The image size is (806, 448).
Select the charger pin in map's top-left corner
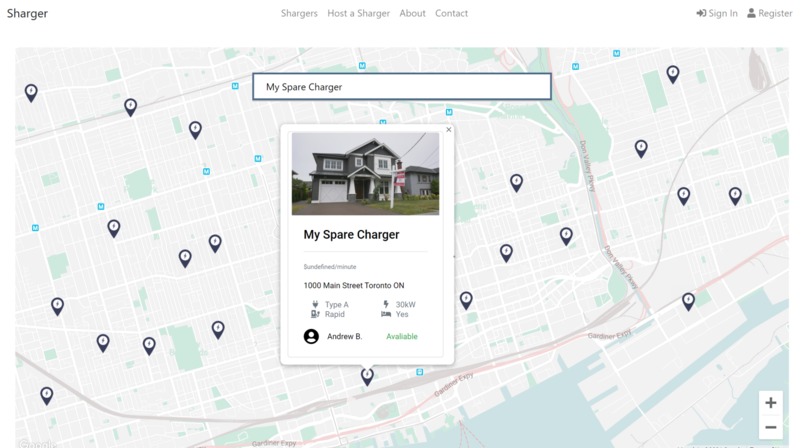(x=31, y=93)
